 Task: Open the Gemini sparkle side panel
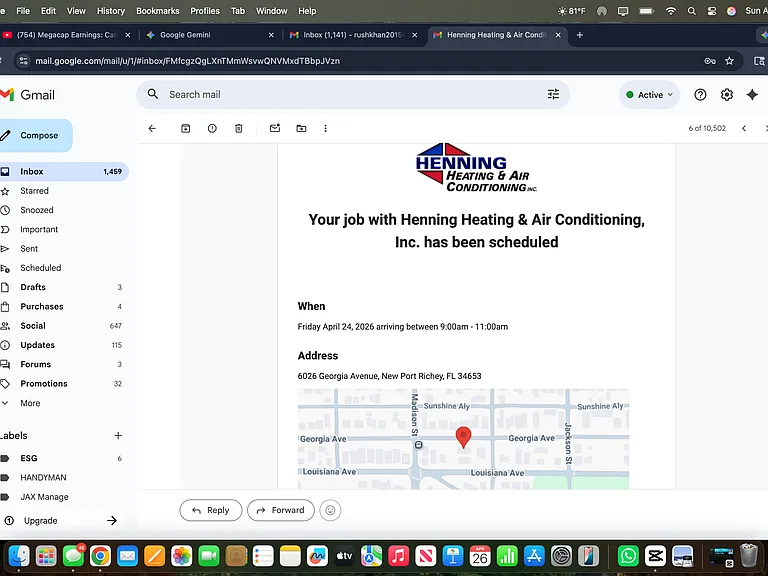(x=752, y=95)
